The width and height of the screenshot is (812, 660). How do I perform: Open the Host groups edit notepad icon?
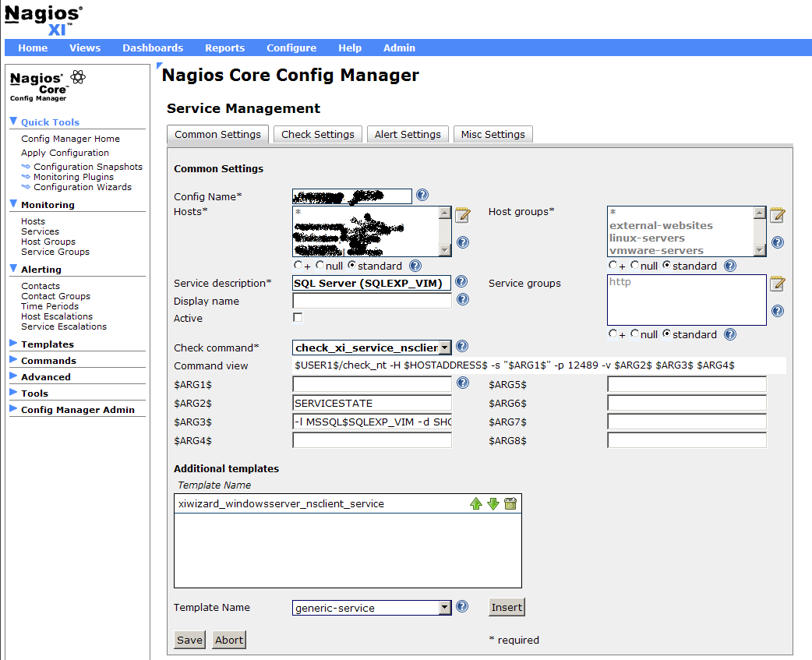777,215
